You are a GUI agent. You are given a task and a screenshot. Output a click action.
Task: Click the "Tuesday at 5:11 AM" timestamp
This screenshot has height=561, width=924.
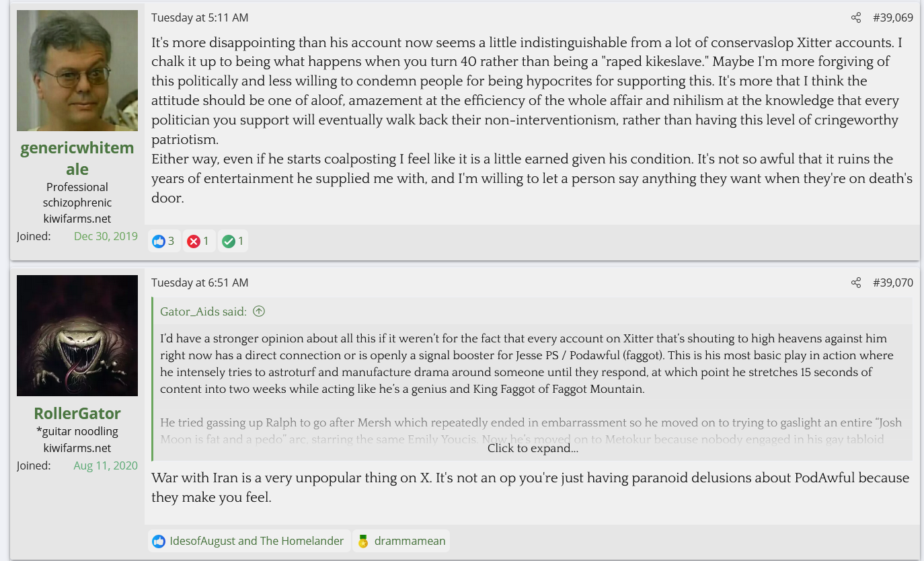click(200, 18)
